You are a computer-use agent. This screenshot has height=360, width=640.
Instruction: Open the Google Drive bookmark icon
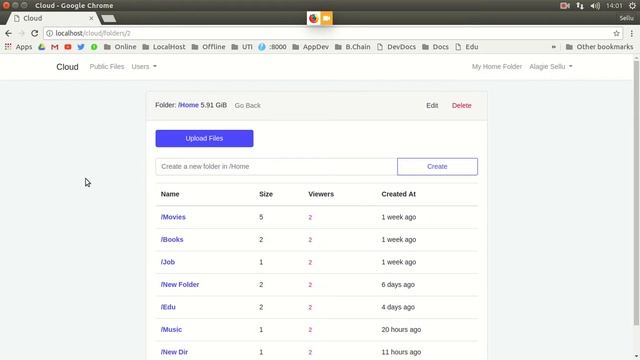[42, 47]
